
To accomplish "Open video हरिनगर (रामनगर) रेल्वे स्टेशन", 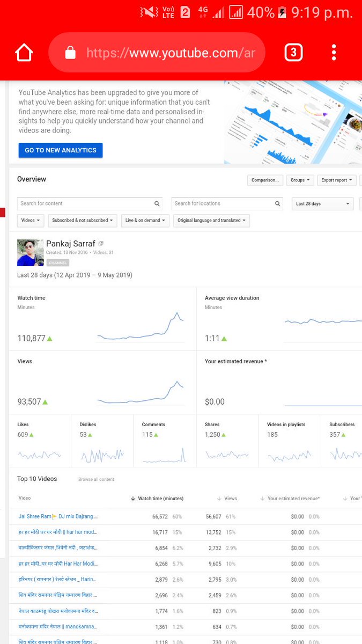I will [58, 580].
